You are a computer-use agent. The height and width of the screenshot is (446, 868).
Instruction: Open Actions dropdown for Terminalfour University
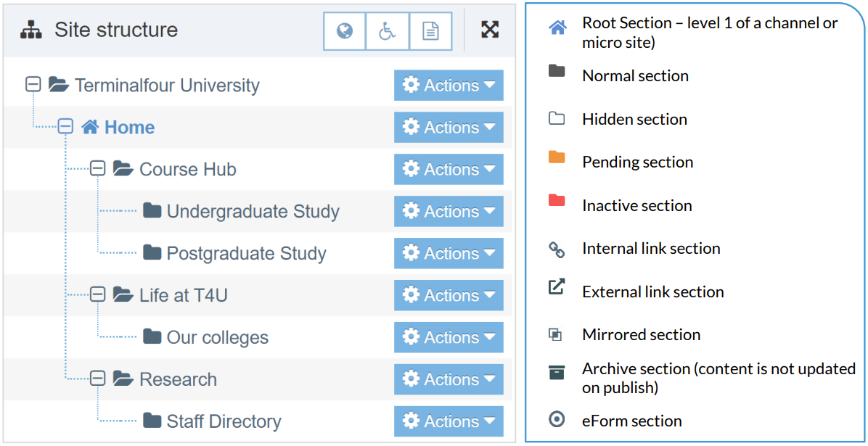pos(449,86)
